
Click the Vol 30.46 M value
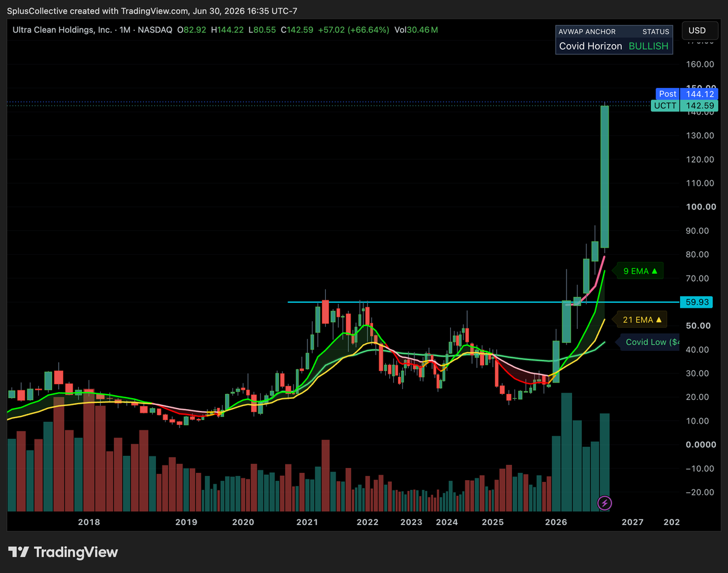[x=416, y=30]
